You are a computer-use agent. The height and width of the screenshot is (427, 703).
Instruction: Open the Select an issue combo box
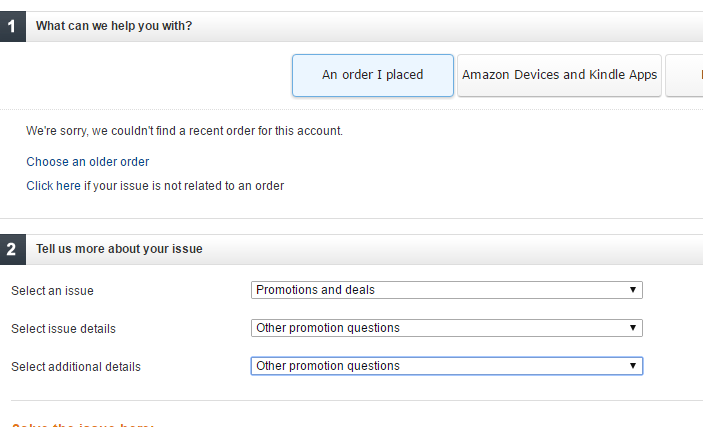click(x=445, y=290)
